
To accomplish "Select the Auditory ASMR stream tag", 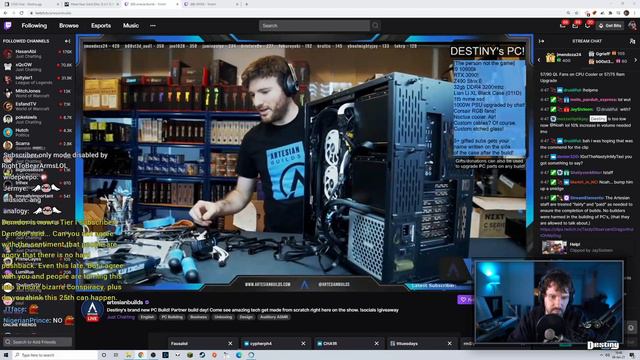I will (x=274, y=317).
